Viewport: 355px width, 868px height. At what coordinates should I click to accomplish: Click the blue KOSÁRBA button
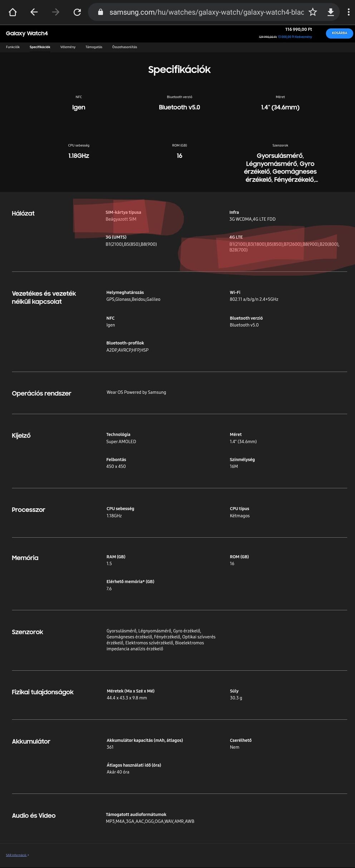tap(339, 33)
